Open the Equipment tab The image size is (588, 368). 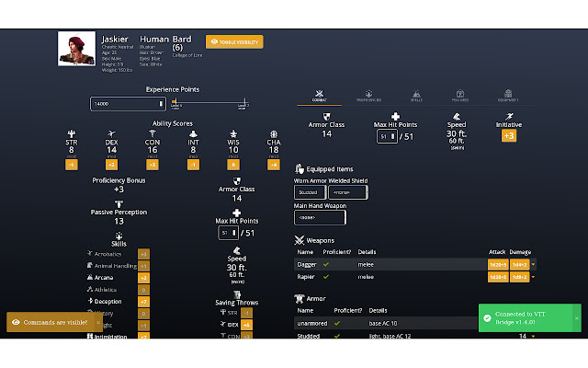pos(508,96)
